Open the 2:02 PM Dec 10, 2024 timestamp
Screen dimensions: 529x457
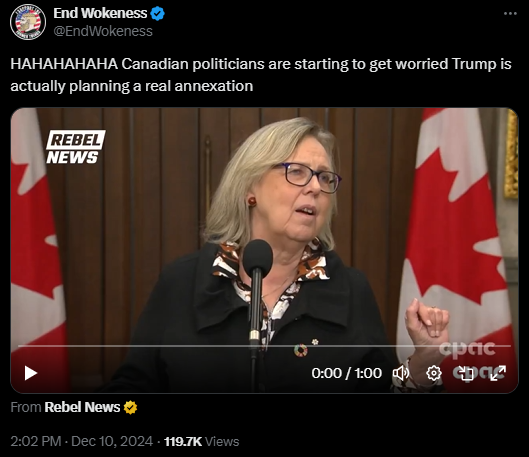(x=82, y=441)
